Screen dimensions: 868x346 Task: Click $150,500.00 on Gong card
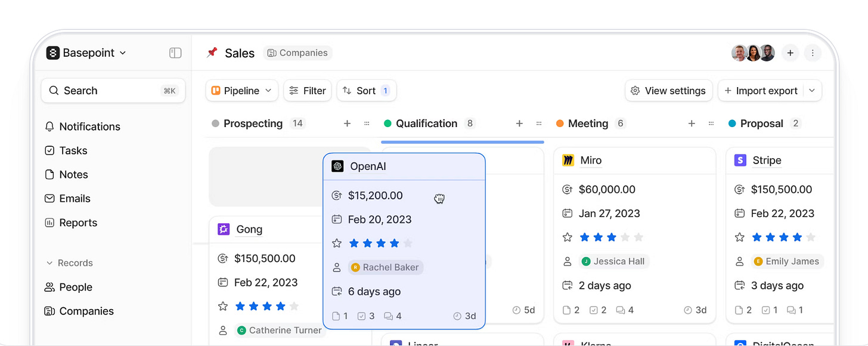pos(265,258)
